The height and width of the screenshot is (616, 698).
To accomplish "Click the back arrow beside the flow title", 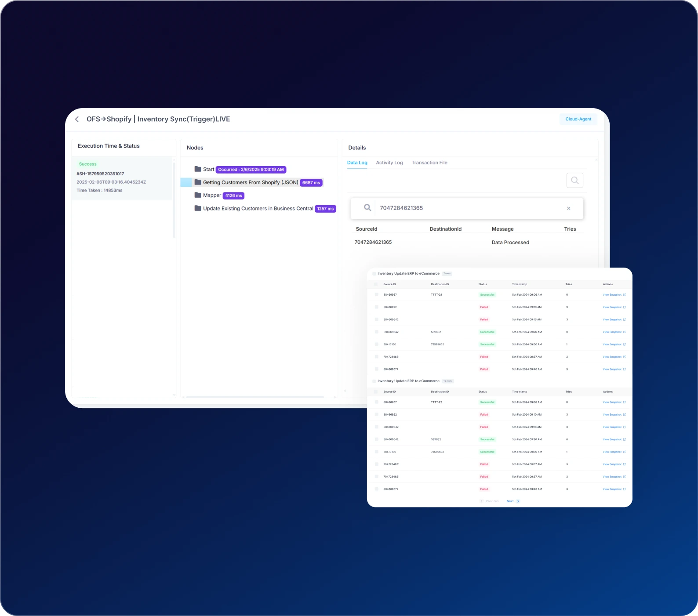I will [77, 119].
